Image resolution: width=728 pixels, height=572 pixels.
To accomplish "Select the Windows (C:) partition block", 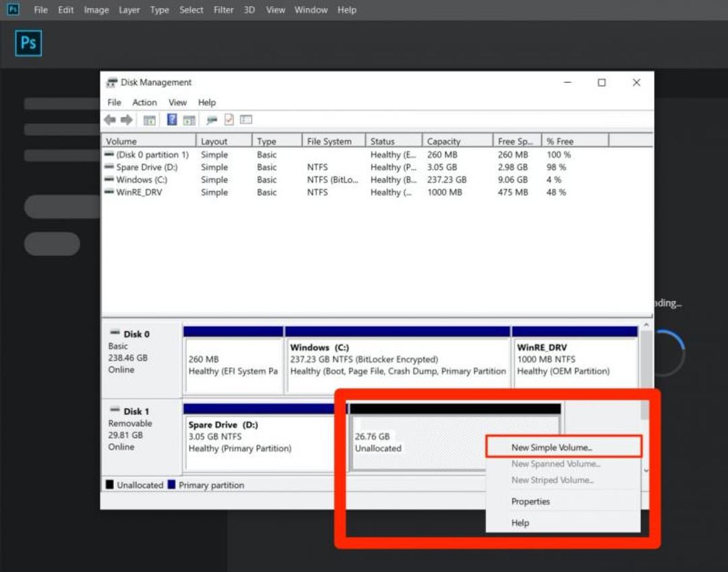I will [x=398, y=360].
